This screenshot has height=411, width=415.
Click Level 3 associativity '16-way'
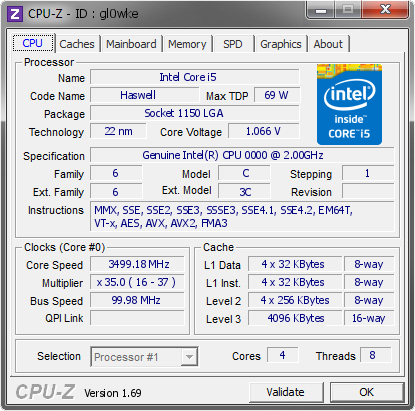click(369, 318)
